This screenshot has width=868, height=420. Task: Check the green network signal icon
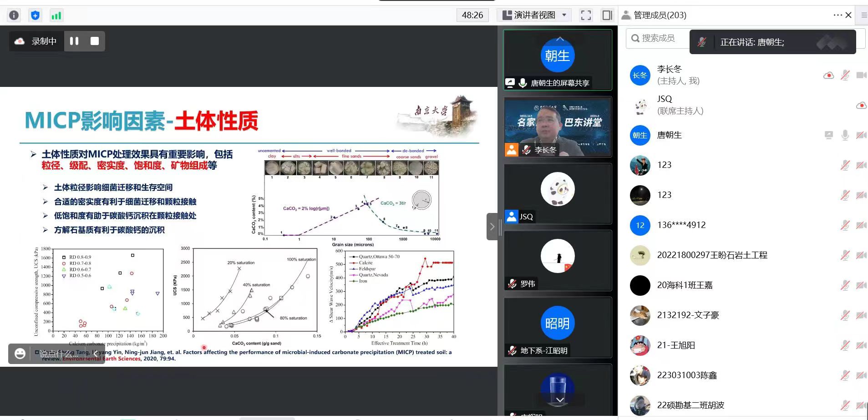pyautogui.click(x=56, y=15)
